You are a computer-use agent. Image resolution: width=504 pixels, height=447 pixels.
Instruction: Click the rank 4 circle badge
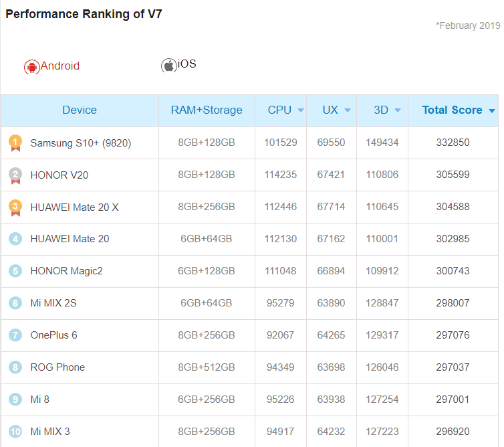point(15,239)
